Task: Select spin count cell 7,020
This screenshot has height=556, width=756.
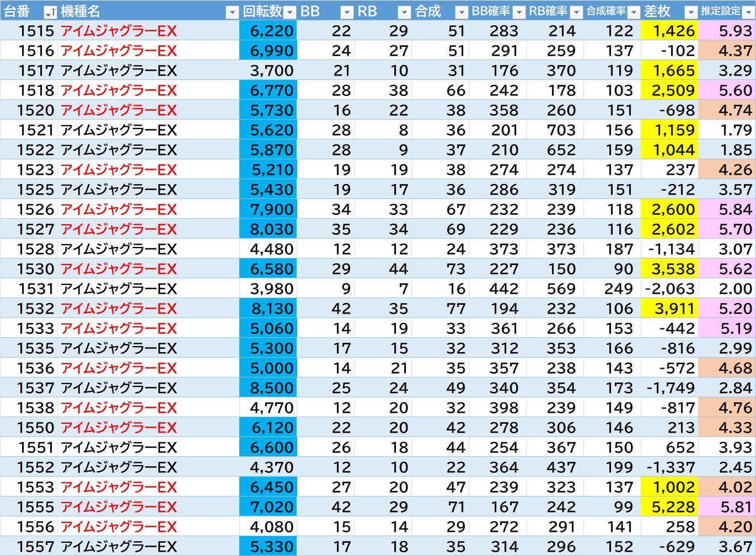Action: tap(268, 507)
